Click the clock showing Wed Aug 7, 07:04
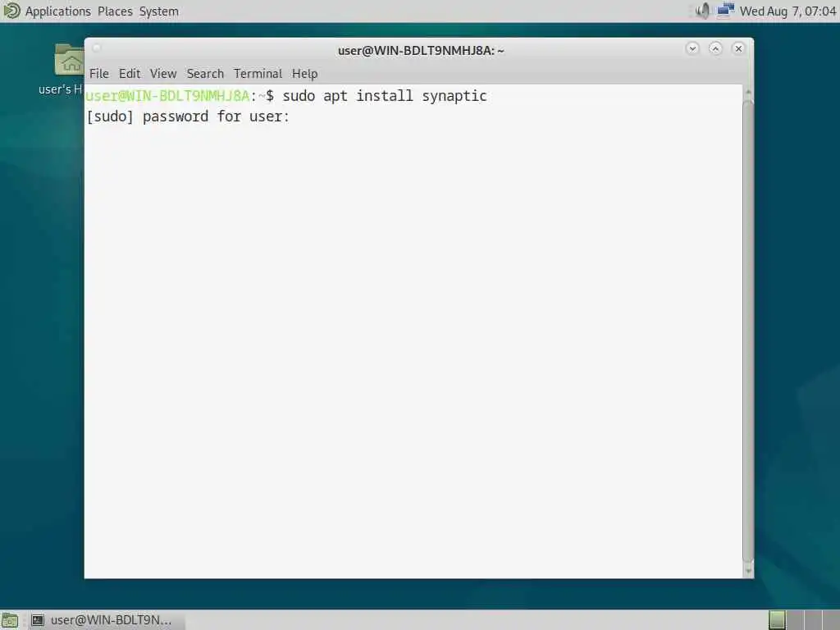 click(787, 11)
